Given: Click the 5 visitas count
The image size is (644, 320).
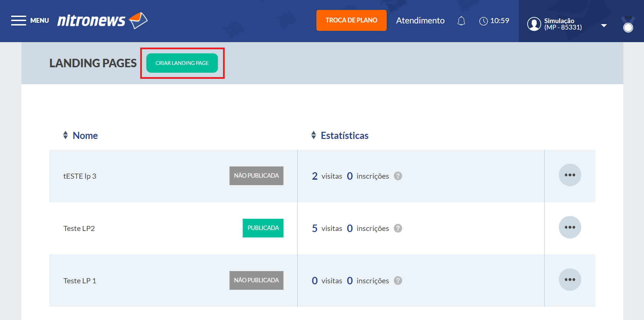Looking at the screenshot, I should (327, 228).
